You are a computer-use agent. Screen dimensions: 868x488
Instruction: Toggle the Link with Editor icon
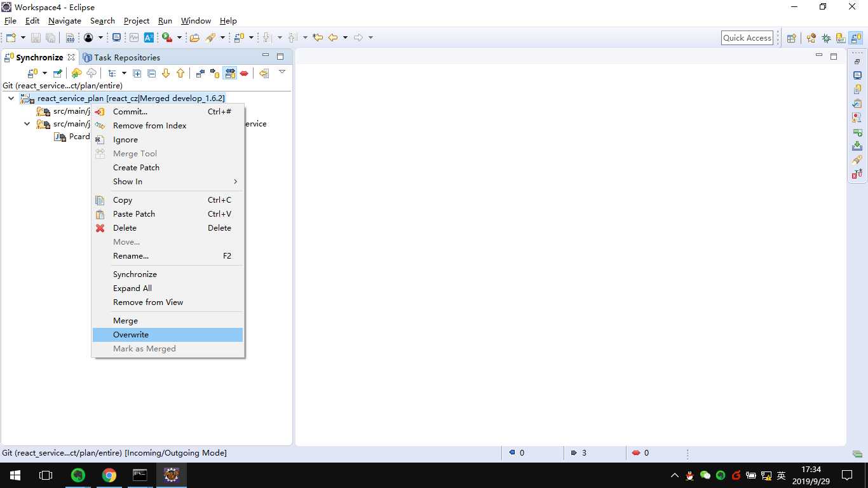(x=264, y=73)
